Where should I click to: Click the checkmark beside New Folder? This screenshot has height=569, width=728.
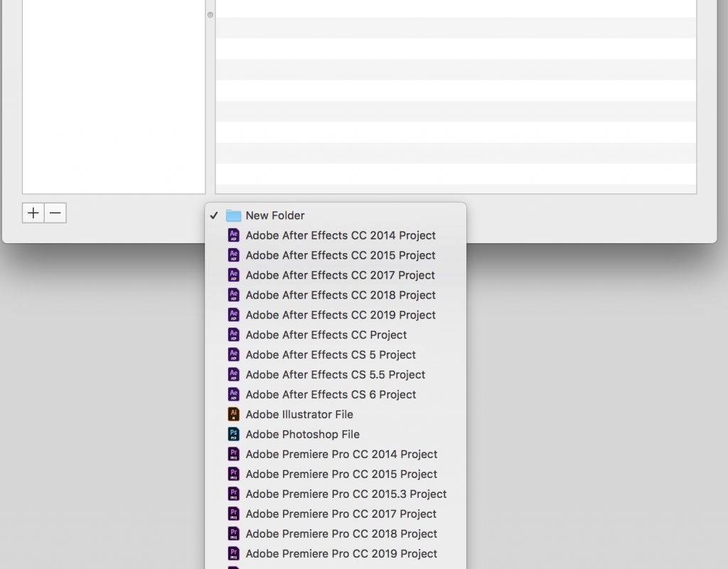click(213, 216)
